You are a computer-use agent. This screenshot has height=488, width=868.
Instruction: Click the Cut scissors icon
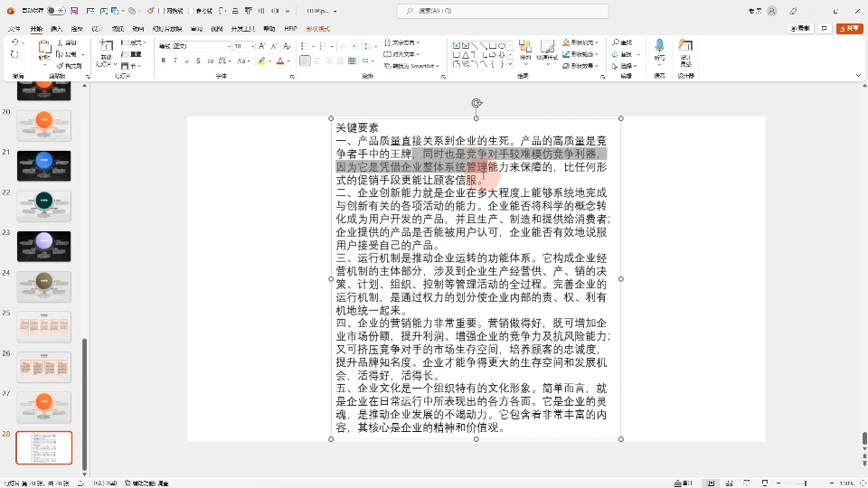60,42
